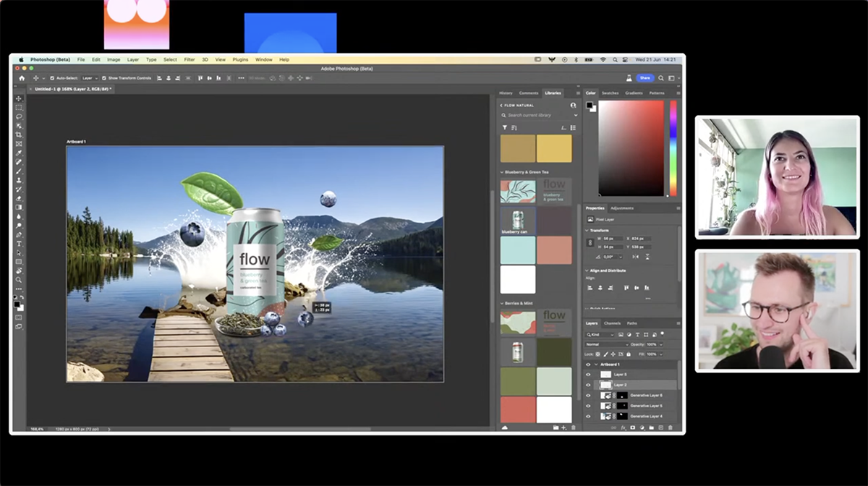Click the blue Share button

coord(645,78)
